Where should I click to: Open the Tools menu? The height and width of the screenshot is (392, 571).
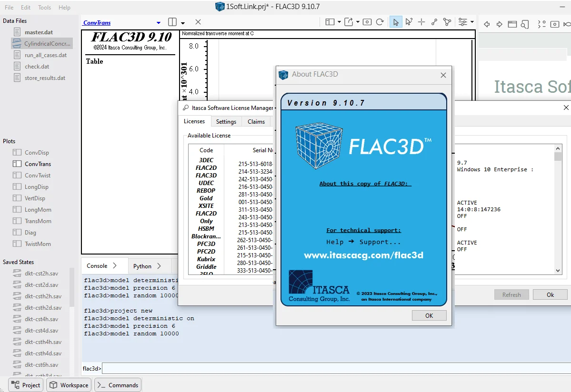[44, 7]
